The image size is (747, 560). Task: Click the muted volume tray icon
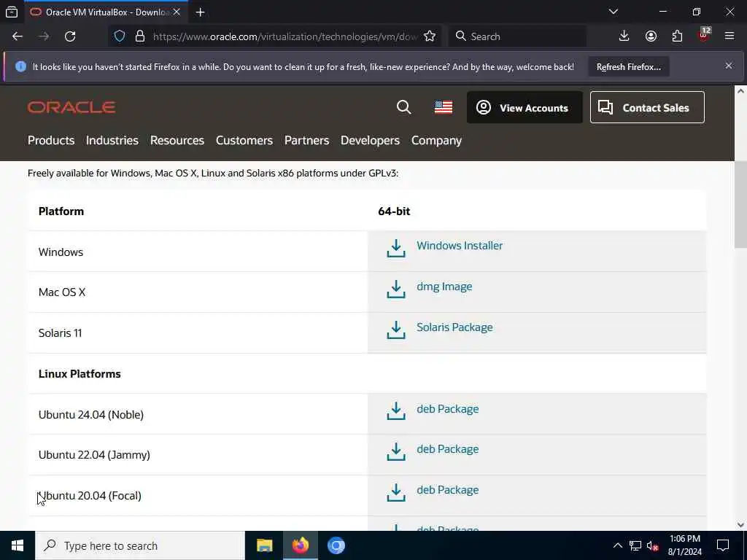[x=652, y=545]
